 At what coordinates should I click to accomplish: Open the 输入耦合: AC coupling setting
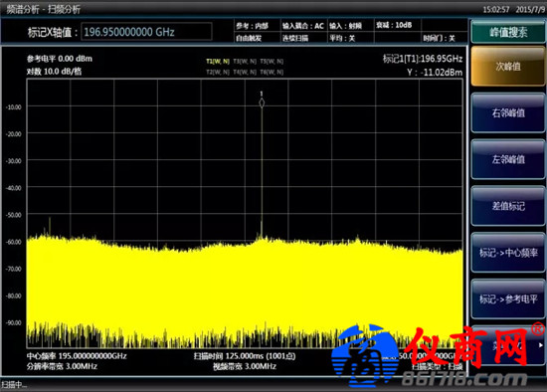(x=303, y=26)
